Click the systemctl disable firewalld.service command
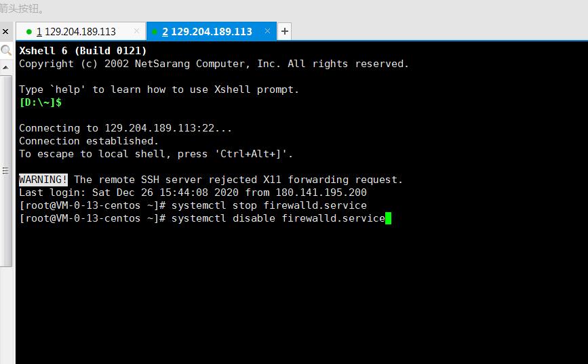This screenshot has width=588, height=364. click(x=278, y=218)
